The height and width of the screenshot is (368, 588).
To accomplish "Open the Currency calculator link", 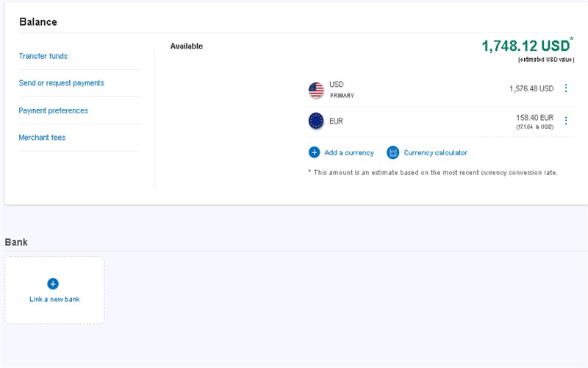I will (435, 153).
